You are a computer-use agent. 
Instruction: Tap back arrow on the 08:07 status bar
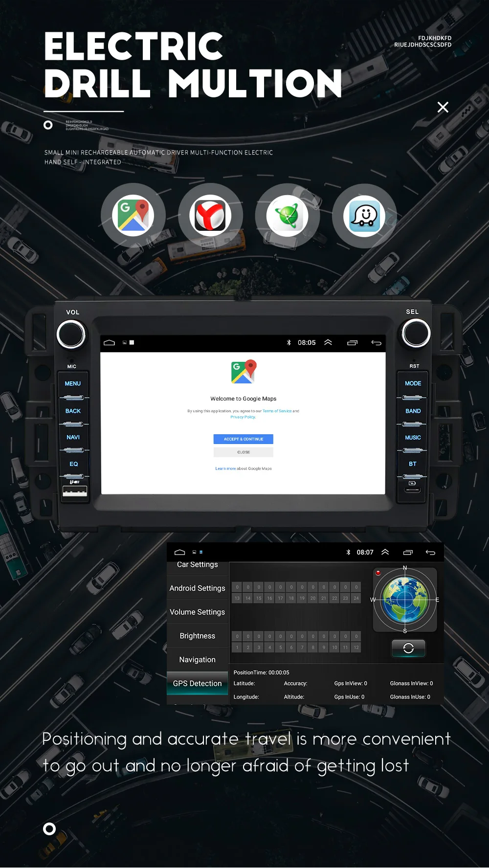430,553
